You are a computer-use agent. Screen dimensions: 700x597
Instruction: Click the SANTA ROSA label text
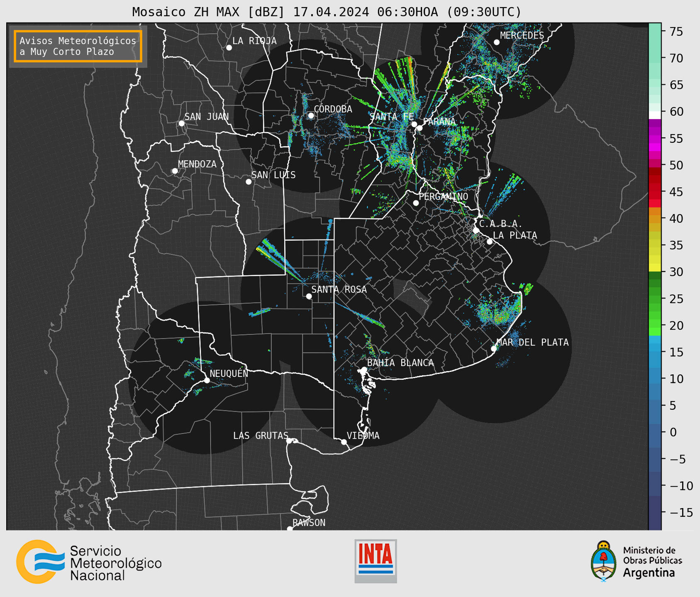coord(339,289)
